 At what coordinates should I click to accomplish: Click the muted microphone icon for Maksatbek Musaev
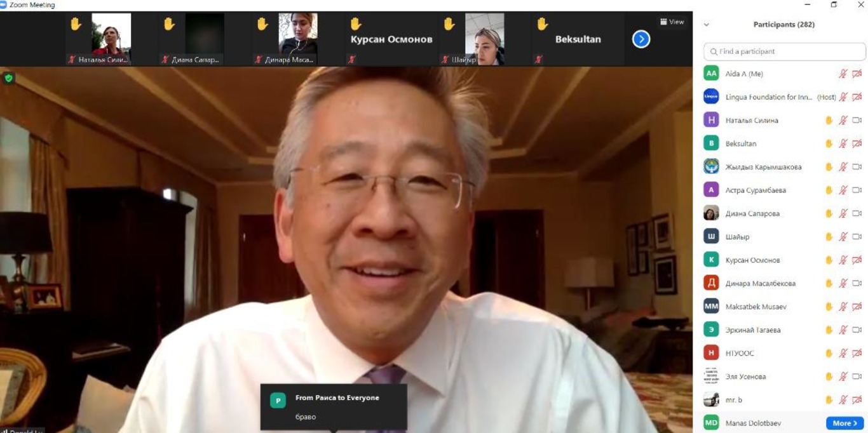[843, 307]
